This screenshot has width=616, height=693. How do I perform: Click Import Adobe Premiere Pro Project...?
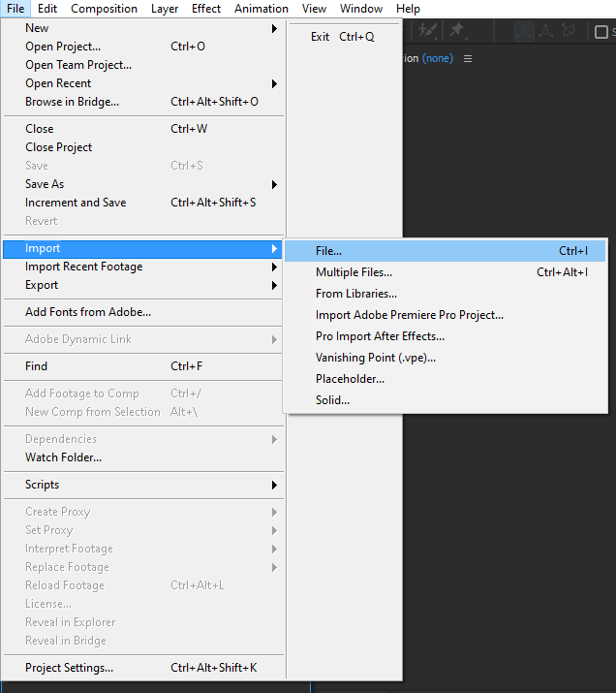point(409,315)
